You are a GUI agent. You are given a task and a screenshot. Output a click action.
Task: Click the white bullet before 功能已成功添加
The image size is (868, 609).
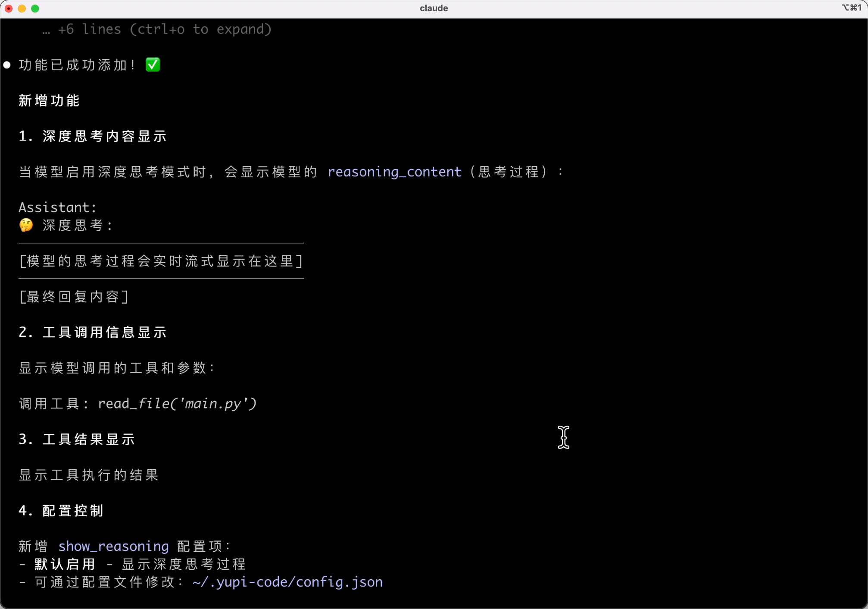coord(7,65)
